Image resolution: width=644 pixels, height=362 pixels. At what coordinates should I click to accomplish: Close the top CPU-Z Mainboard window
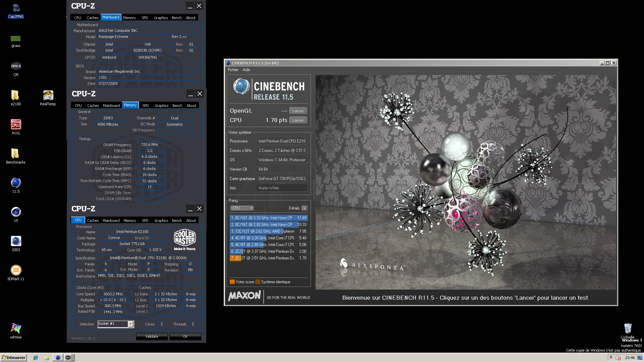(x=199, y=6)
